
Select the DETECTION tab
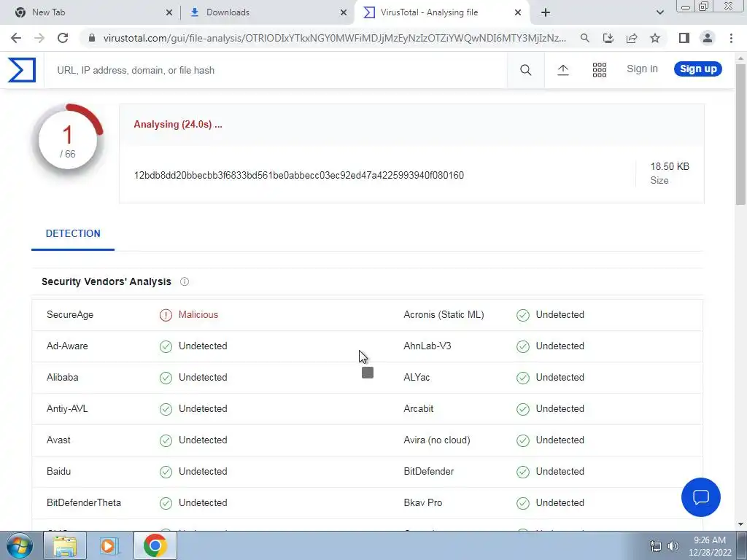click(73, 233)
